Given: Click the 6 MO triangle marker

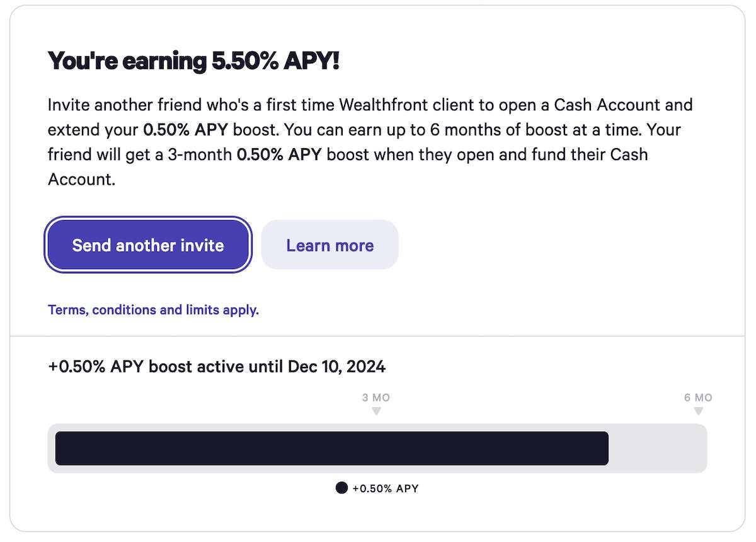Looking at the screenshot, I should (698, 412).
